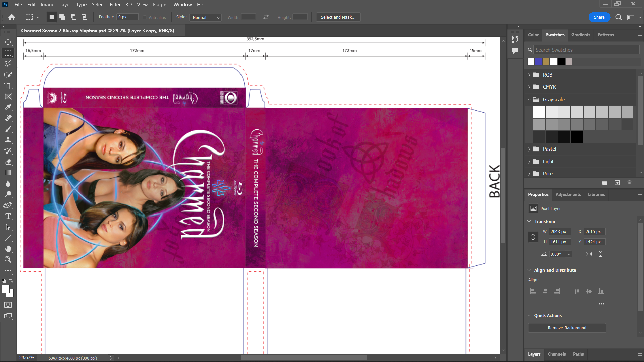The image size is (644, 362).
Task: Choose Subtract from selection mode
Action: (x=73, y=17)
